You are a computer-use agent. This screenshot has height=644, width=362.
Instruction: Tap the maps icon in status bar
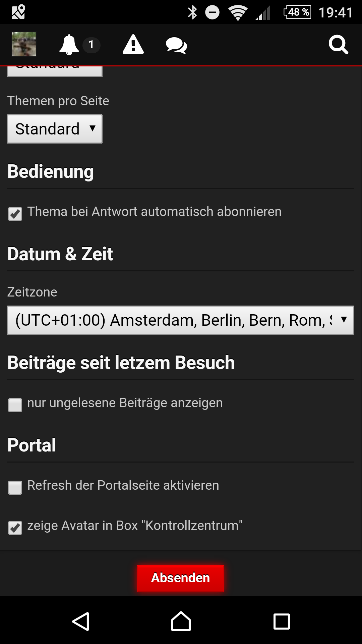pos(18,12)
